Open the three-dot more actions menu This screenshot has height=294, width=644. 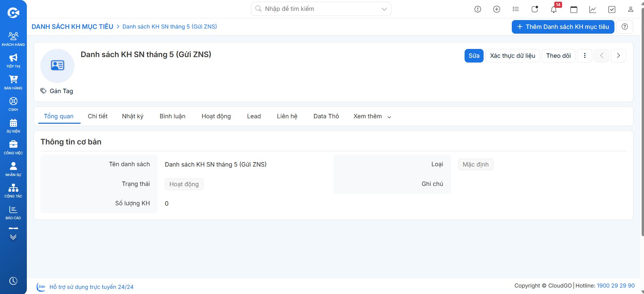pyautogui.click(x=585, y=56)
